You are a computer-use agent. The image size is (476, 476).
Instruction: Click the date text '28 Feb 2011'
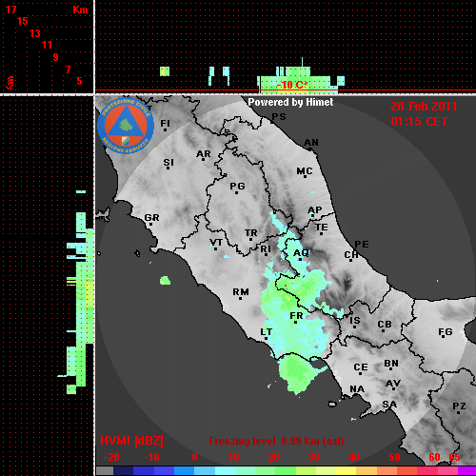(x=424, y=107)
